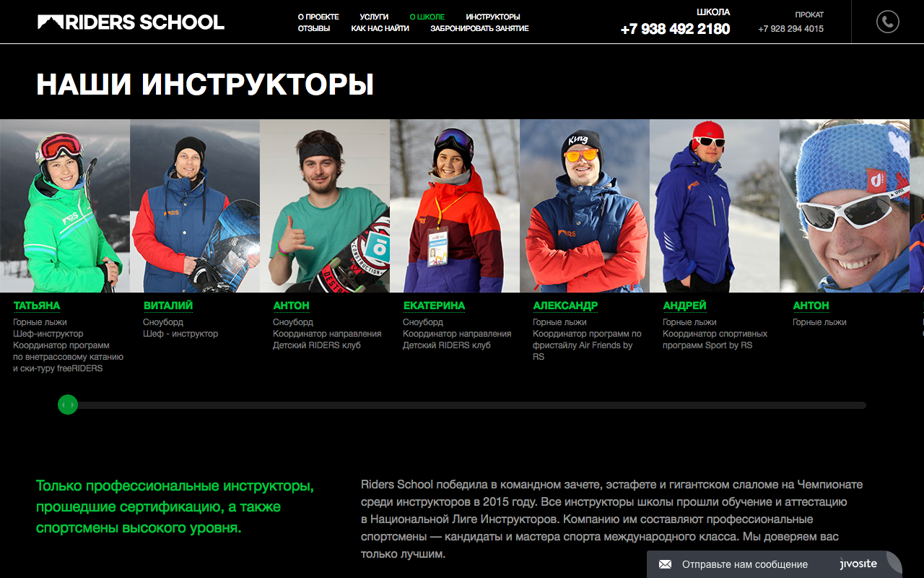Image resolution: width=924 pixels, height=578 pixels.
Task: Open the Как нас найти link
Action: (x=380, y=28)
